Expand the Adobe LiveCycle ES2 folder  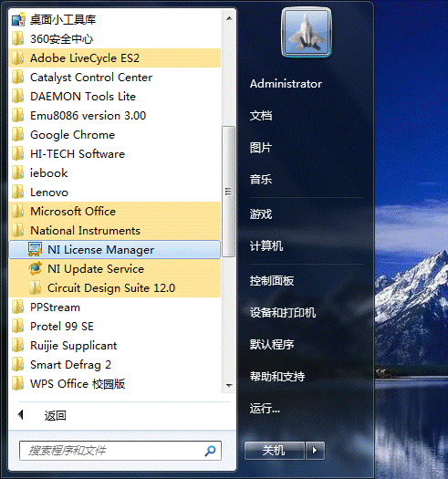115,58
